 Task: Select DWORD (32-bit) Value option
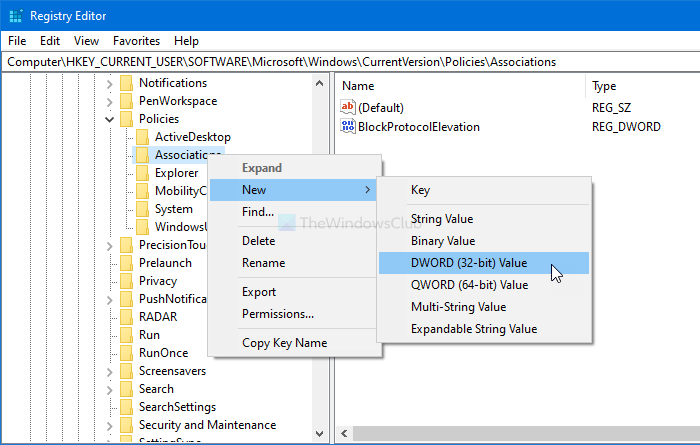pyautogui.click(x=469, y=263)
